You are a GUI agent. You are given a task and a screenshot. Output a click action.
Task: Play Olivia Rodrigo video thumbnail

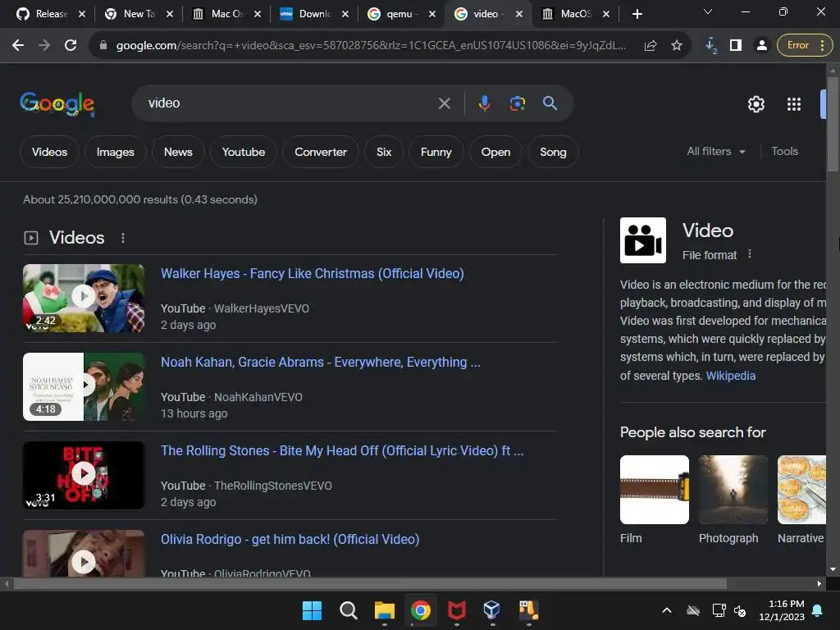pyautogui.click(x=84, y=554)
